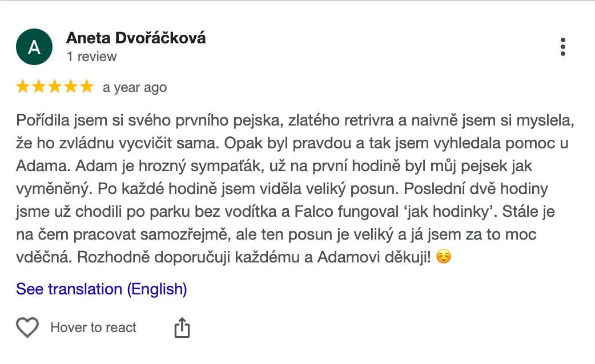Click the "a year ago" timestamp
The image size is (595, 364).
135,87
